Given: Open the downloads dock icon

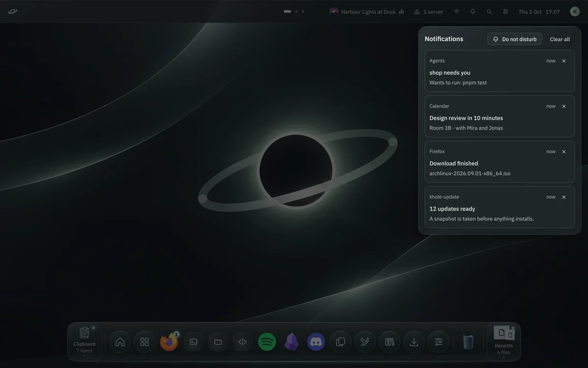Looking at the screenshot, I should tap(414, 342).
